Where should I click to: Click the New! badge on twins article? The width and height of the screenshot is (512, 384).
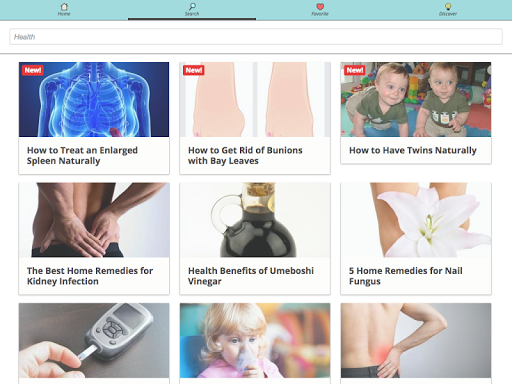[355, 70]
